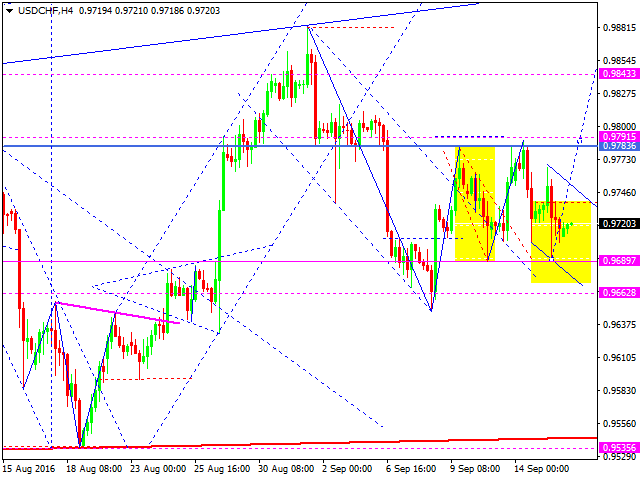
Task: Click the 0.98275 price scale value
Action: click(x=619, y=94)
